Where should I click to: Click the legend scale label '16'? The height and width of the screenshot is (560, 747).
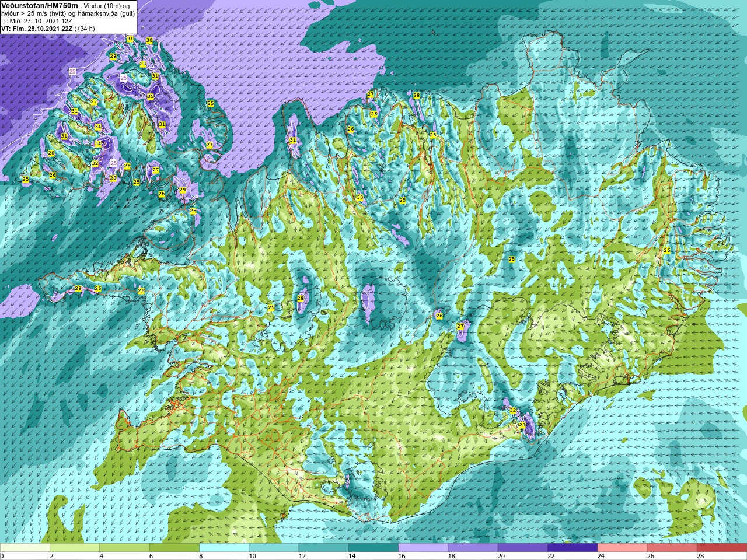(402, 556)
